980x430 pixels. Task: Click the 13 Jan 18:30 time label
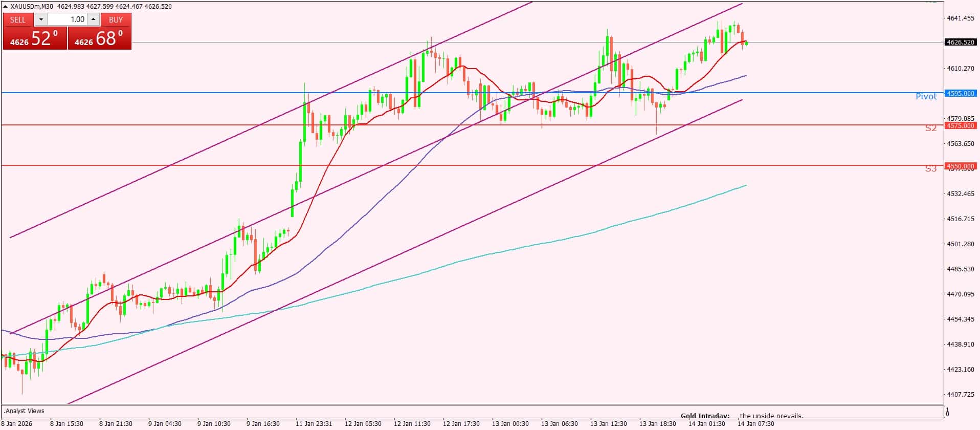click(658, 424)
